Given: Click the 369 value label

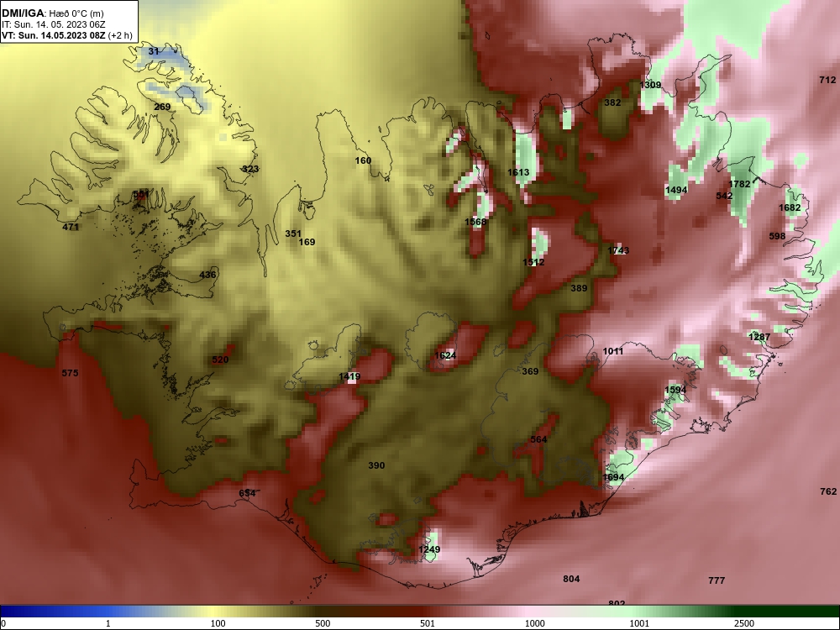Looking at the screenshot, I should [530, 372].
